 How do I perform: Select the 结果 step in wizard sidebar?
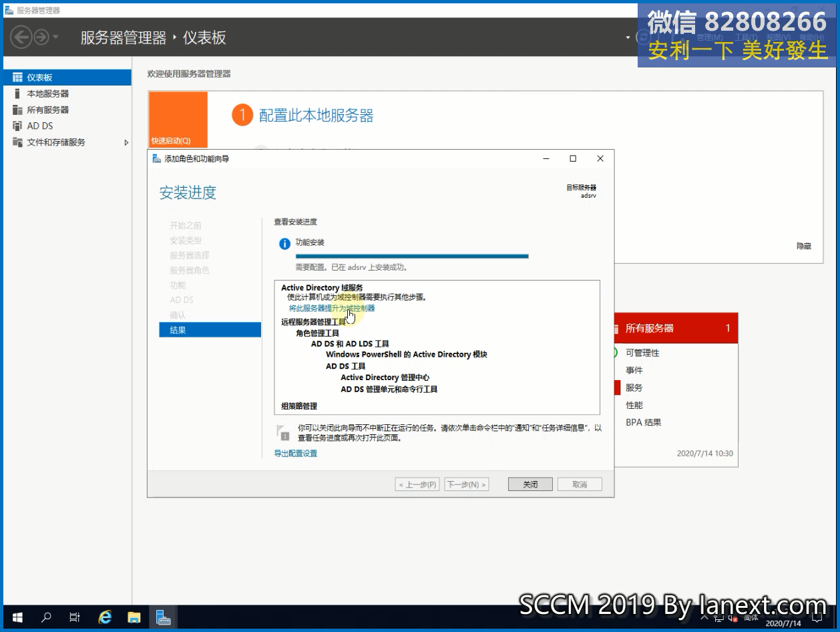210,329
